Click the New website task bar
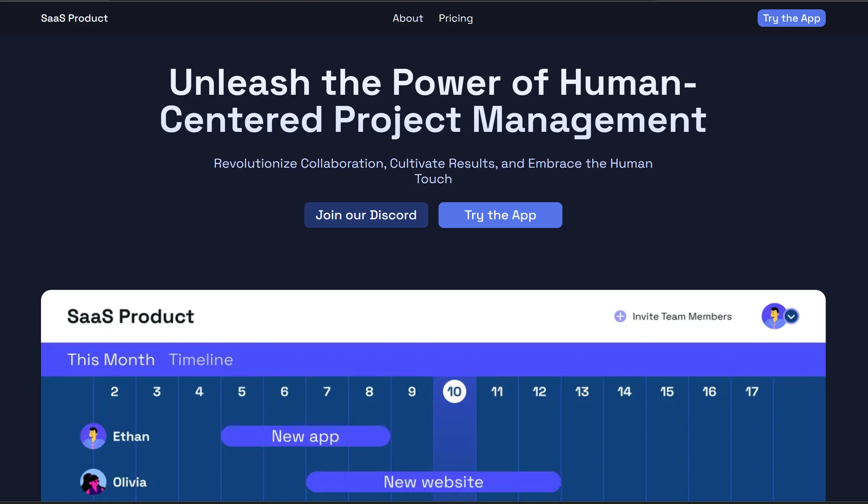The width and height of the screenshot is (868, 504). pos(433,482)
